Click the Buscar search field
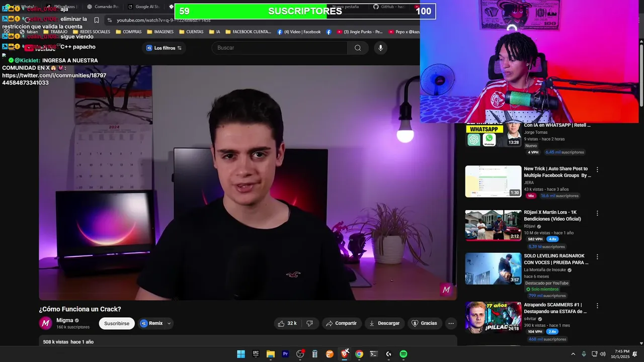 280,48
